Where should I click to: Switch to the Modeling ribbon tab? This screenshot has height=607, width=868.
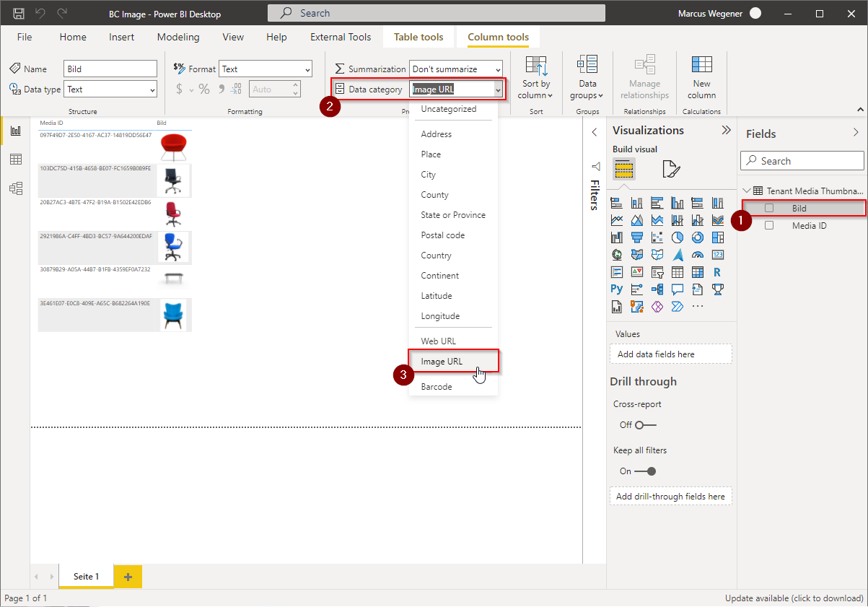click(178, 37)
